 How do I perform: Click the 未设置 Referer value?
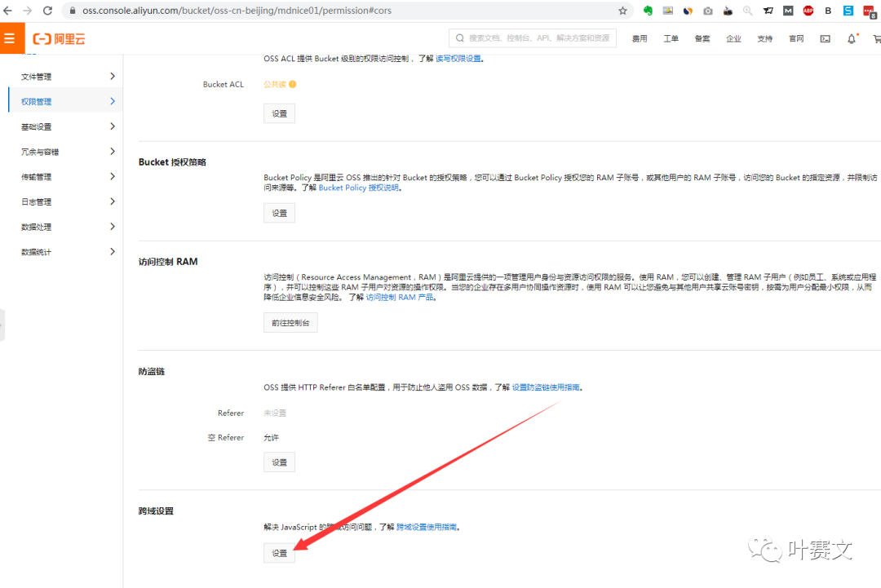tap(275, 413)
